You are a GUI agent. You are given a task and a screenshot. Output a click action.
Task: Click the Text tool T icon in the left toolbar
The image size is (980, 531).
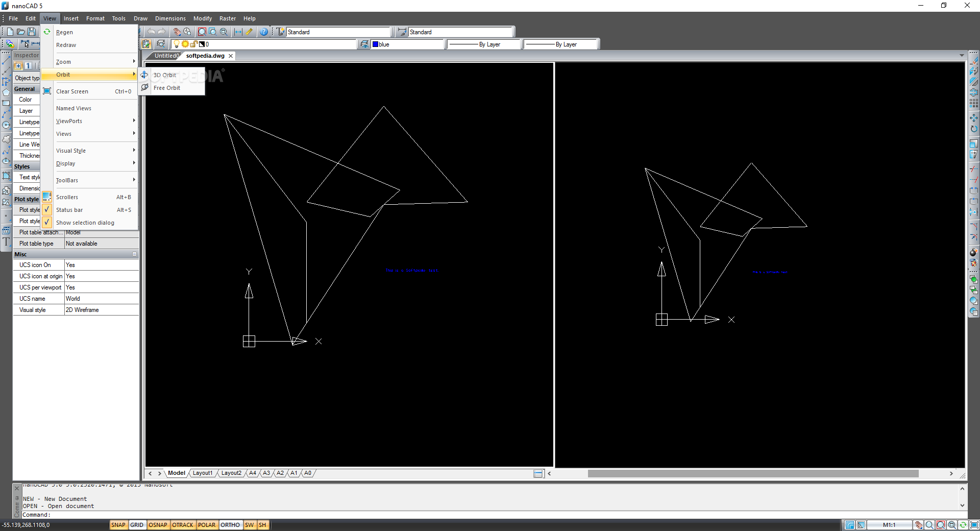pos(6,242)
